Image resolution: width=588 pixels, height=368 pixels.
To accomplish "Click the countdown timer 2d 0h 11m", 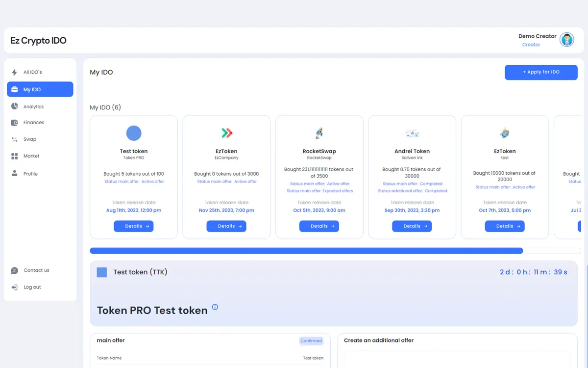I will tap(534, 272).
